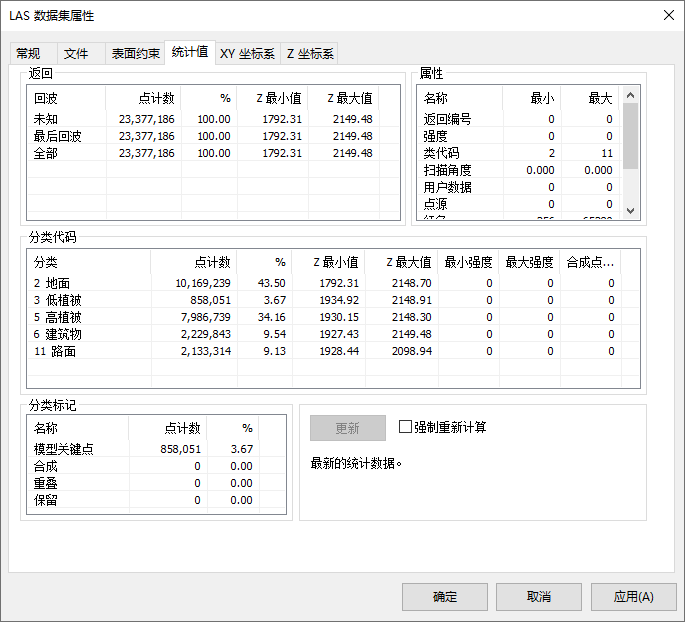Select the 重叠 flag row

[156, 483]
